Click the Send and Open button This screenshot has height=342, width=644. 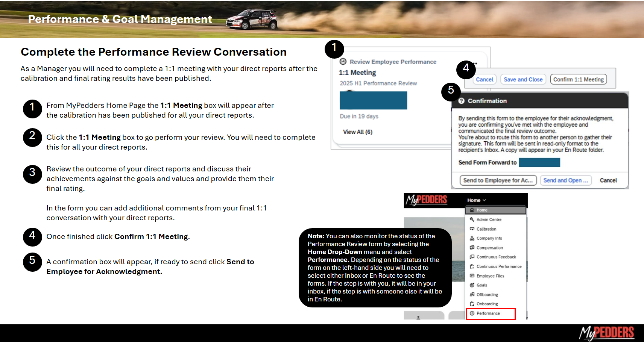coord(565,180)
